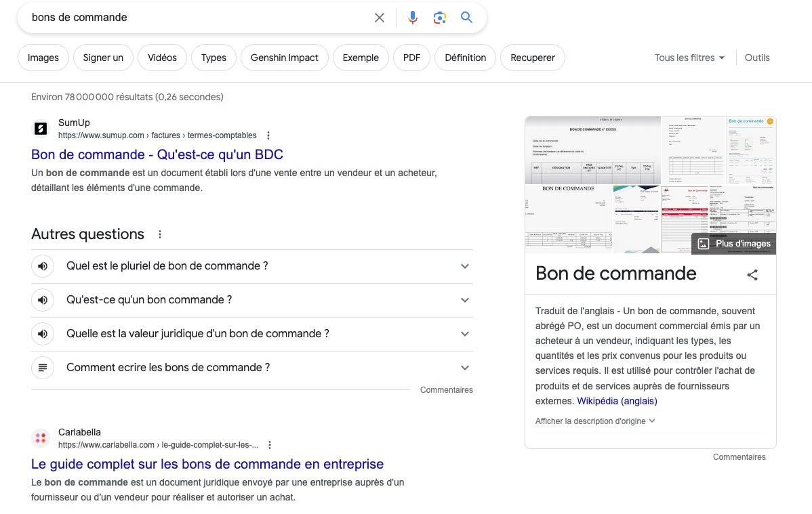This screenshot has width=812, height=514.
Task: Select the Types filter chip
Action: 214,58
